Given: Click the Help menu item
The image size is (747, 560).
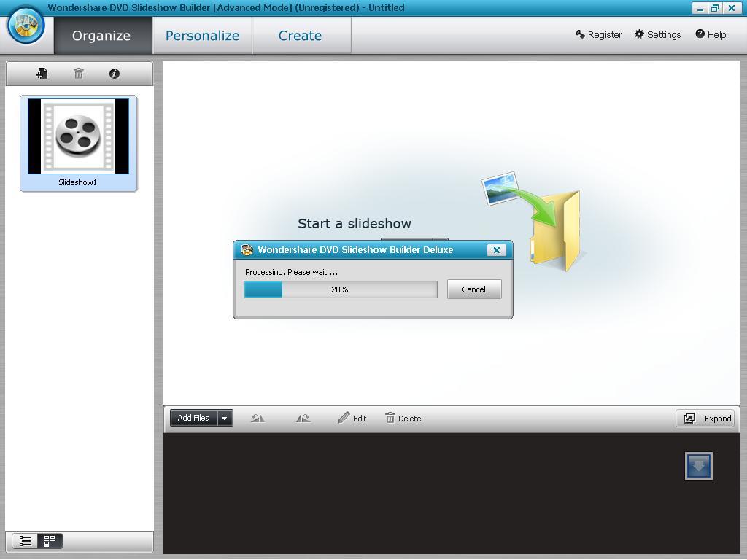Looking at the screenshot, I should [710, 34].
